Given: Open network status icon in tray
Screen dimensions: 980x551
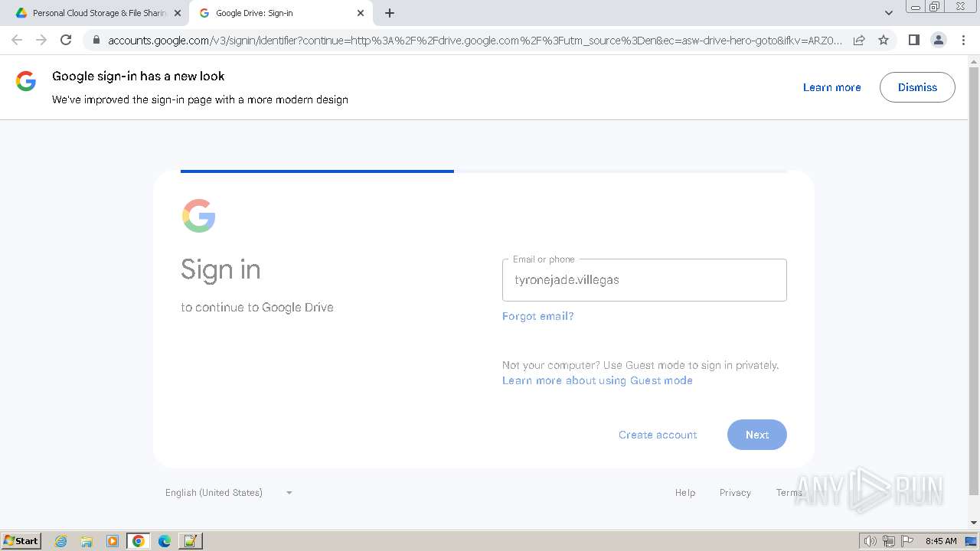Looking at the screenshot, I should [x=889, y=541].
